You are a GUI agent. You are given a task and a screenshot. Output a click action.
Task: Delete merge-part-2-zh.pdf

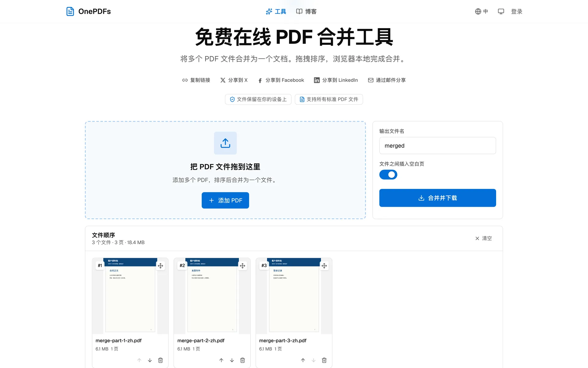[243, 360]
